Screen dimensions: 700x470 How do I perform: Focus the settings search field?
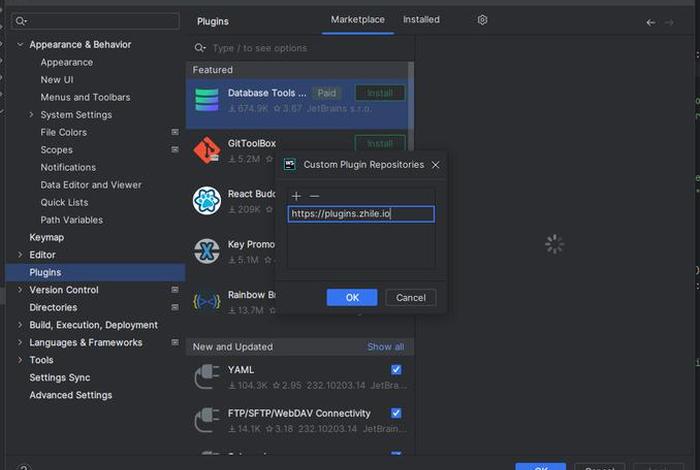pyautogui.click(x=96, y=21)
